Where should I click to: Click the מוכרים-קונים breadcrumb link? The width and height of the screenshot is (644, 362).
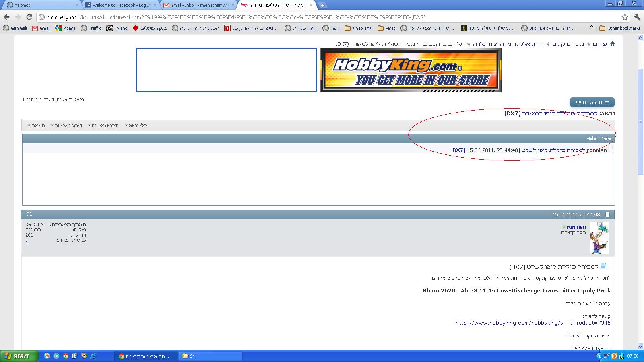(x=568, y=44)
